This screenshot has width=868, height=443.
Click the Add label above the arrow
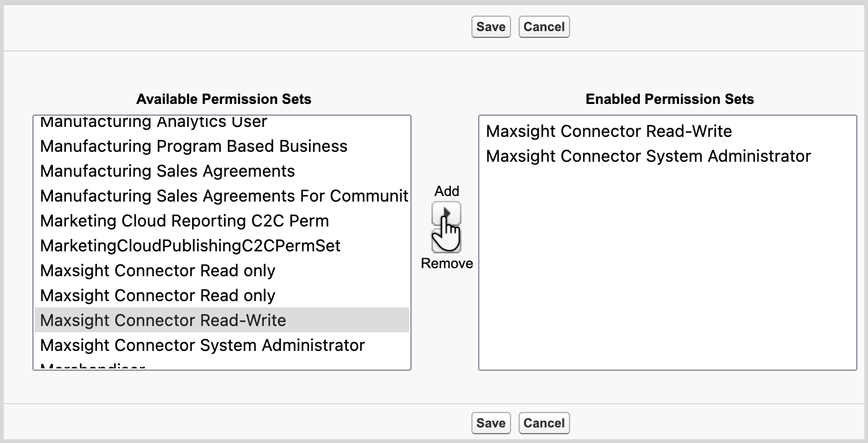point(447,191)
